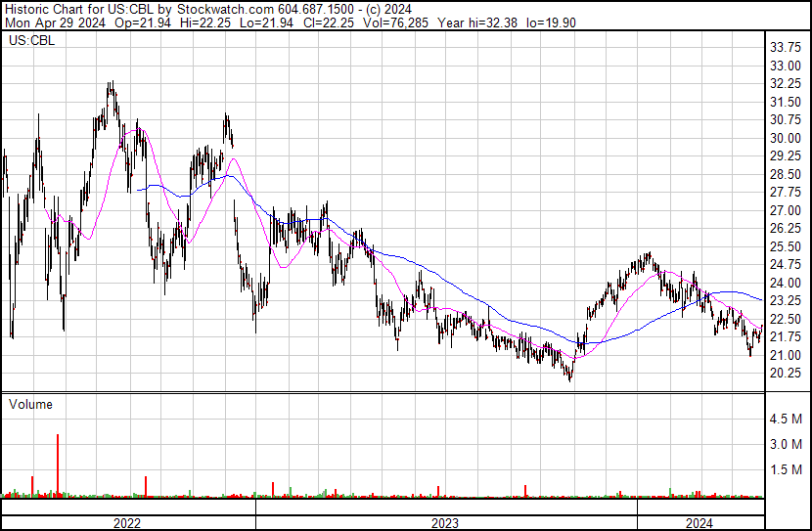
Task: Click the Stockwatch.com text in header
Action: pyautogui.click(x=226, y=10)
